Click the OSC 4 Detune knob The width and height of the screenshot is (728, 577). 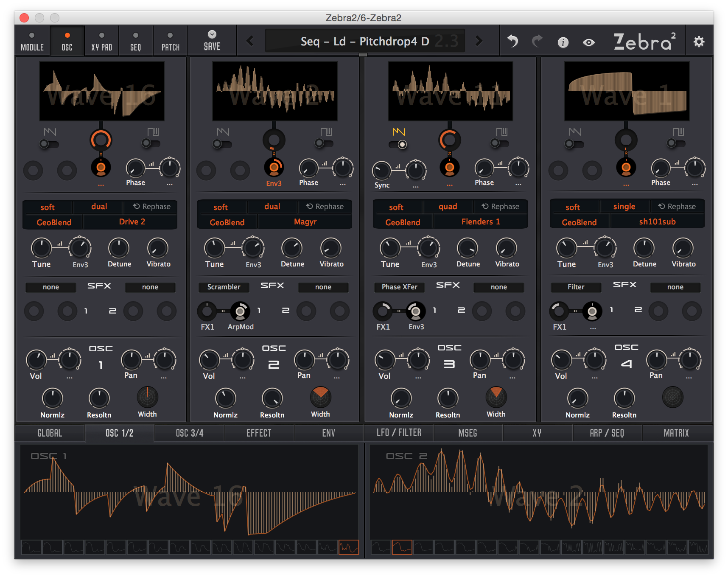[644, 248]
